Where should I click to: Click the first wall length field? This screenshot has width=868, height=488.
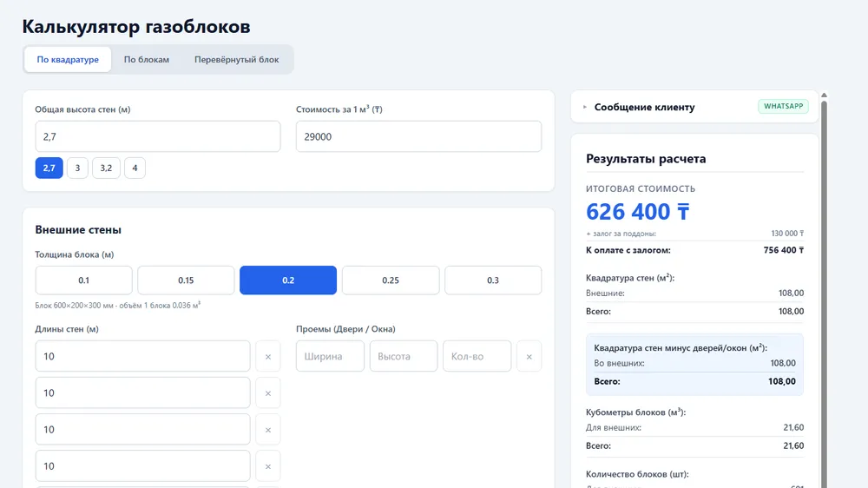(x=143, y=356)
